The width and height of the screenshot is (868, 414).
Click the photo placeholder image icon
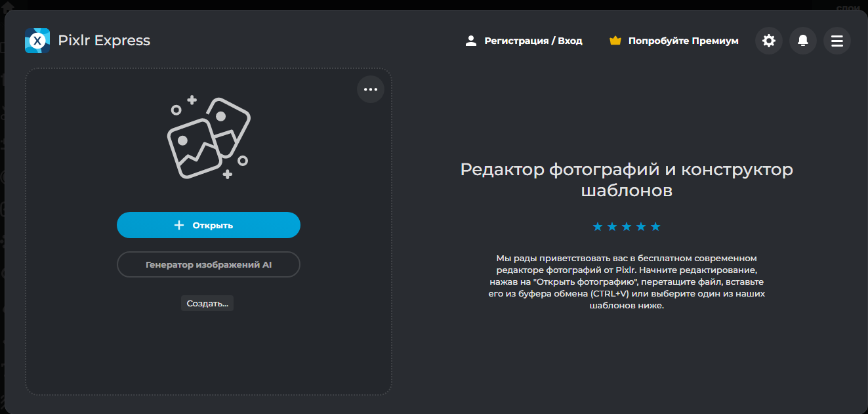(x=209, y=137)
